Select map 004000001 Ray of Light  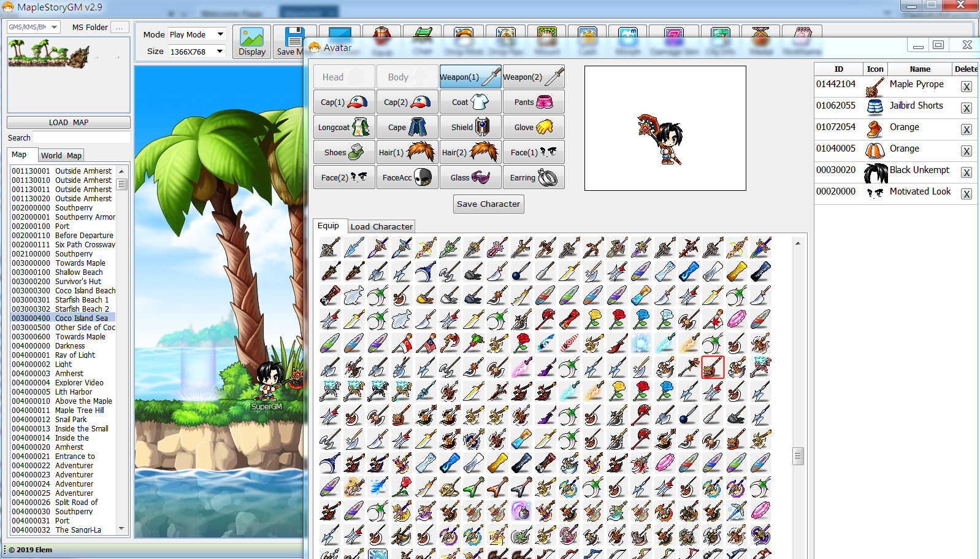(63, 355)
